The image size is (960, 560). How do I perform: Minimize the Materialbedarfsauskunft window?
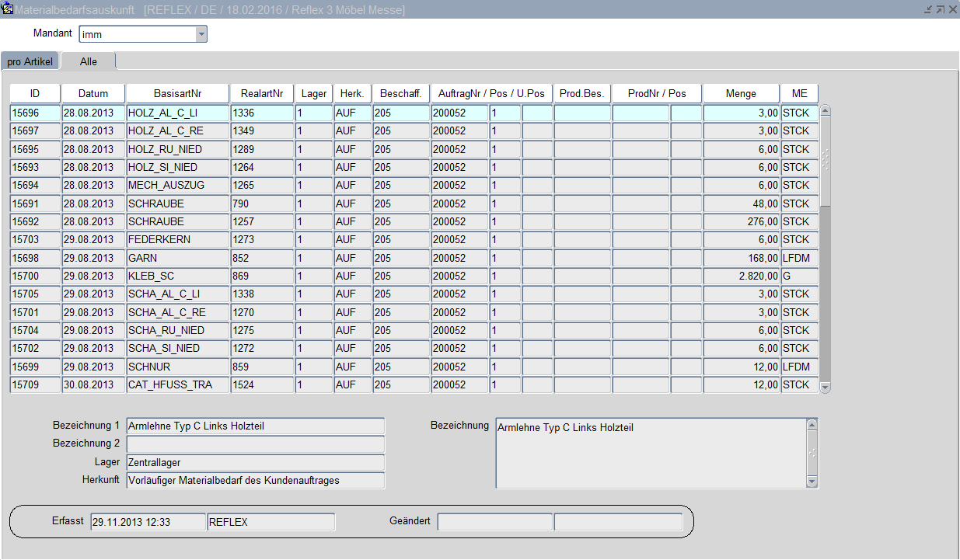(927, 9)
